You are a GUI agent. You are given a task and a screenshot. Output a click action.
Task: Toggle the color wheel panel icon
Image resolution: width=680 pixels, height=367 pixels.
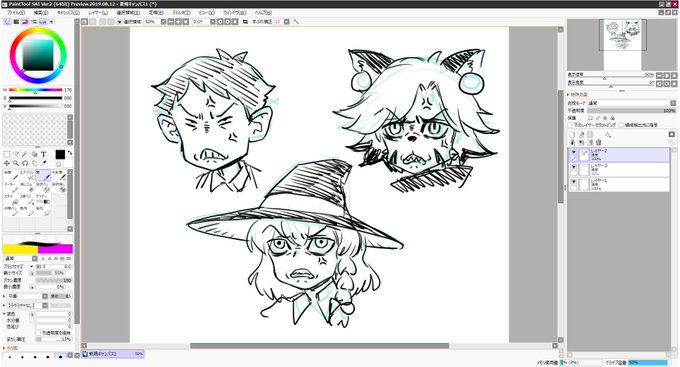[x=7, y=21]
